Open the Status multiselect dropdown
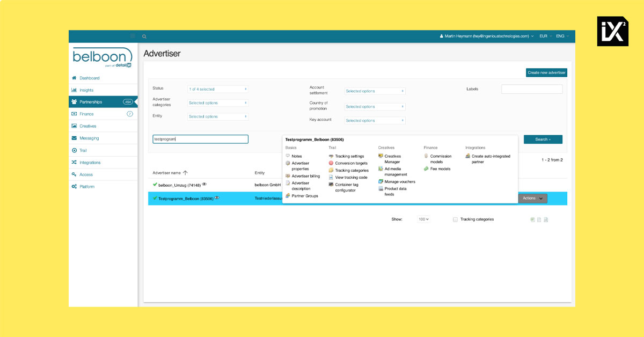Viewport: 644px width, 337px height. (x=218, y=89)
